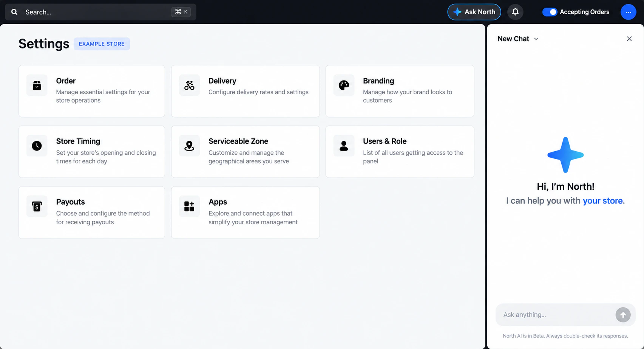Click 'Customize and manage the geographical' text
The height and width of the screenshot is (349, 644).
click(x=249, y=157)
